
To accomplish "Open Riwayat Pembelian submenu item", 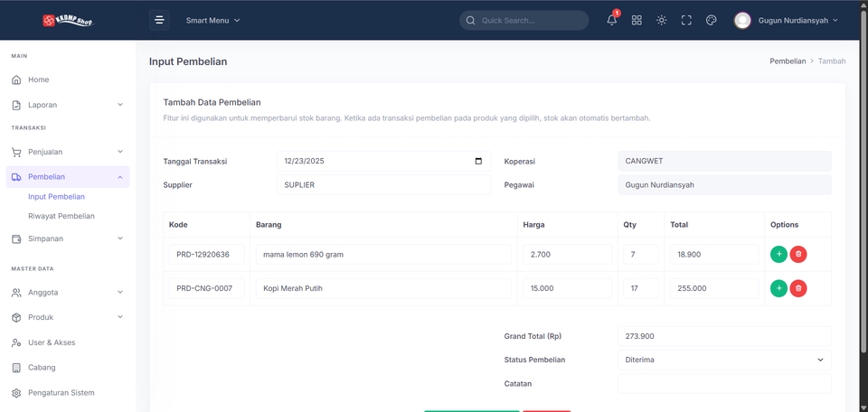I will [x=61, y=216].
